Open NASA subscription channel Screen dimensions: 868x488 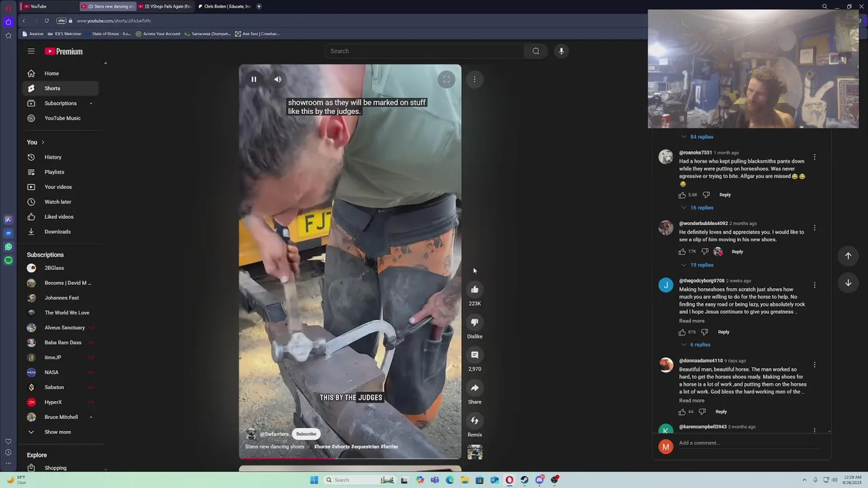click(x=61, y=372)
